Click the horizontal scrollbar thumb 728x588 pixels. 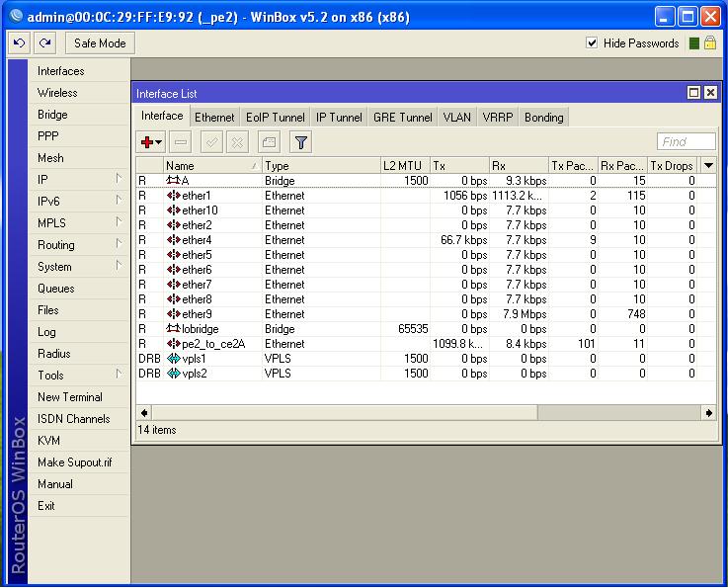point(345,413)
